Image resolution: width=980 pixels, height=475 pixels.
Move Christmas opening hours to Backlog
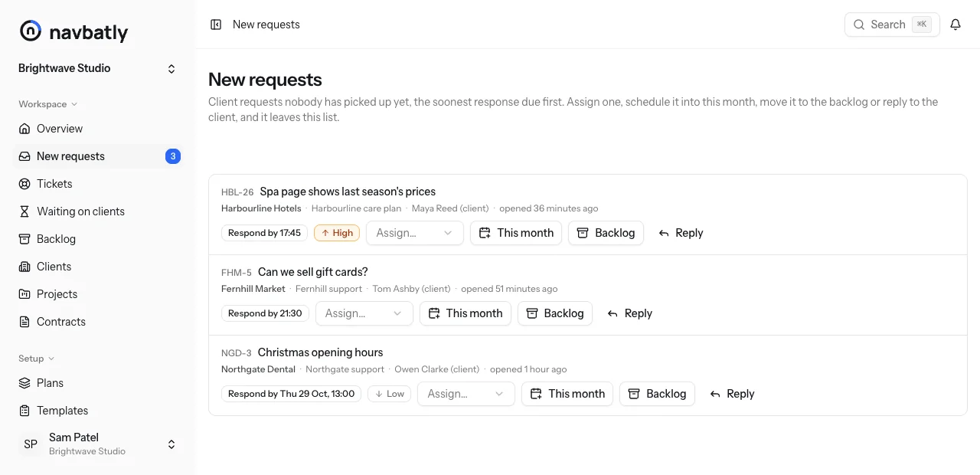[x=657, y=394]
